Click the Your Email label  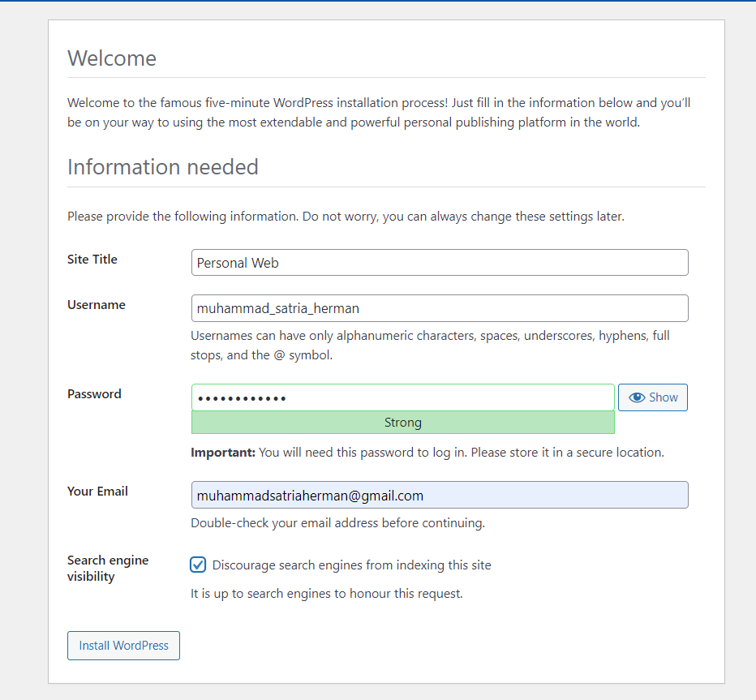[98, 492]
